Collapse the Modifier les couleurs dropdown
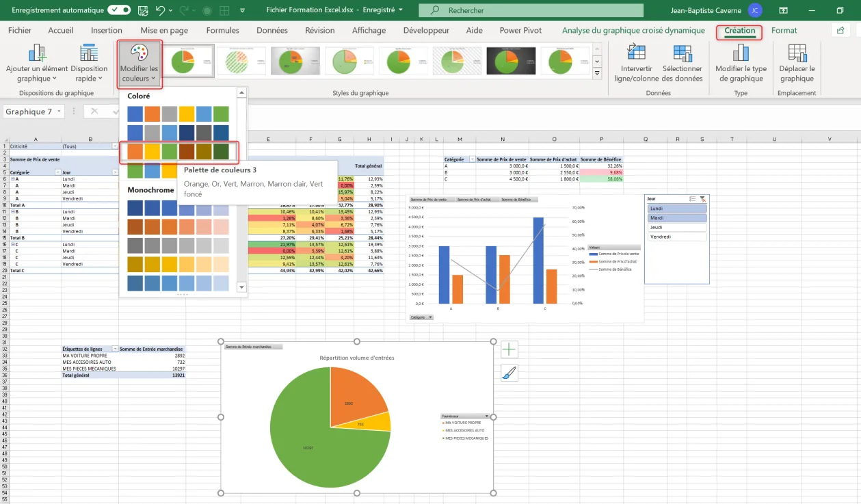Image resolution: width=861 pixels, height=504 pixels. [140, 64]
